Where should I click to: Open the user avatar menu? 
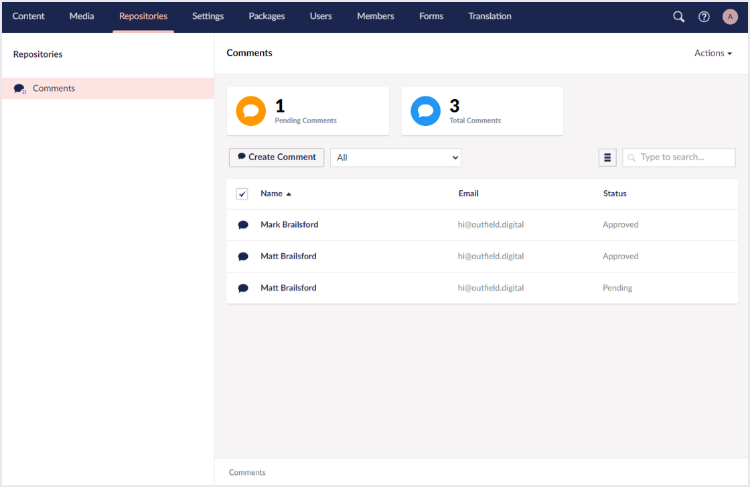[730, 17]
